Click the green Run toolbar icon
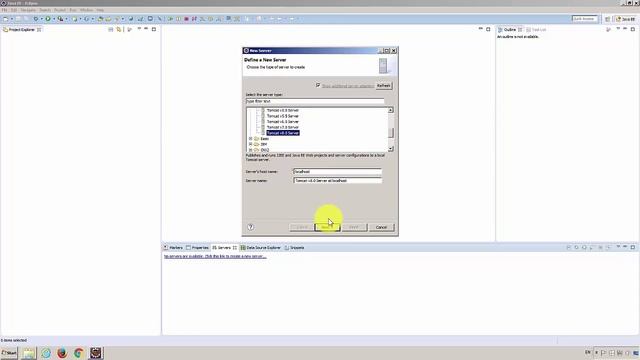 pyautogui.click(x=48, y=19)
